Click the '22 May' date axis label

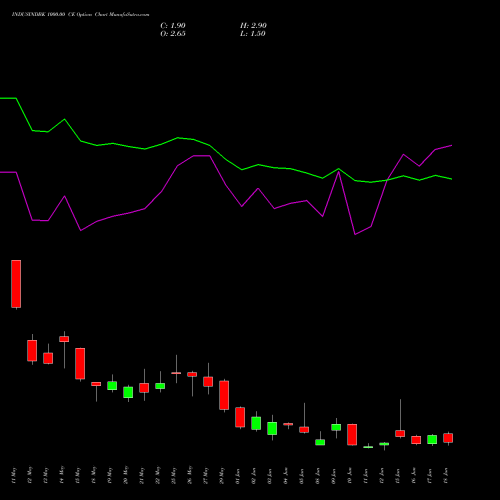point(158,475)
